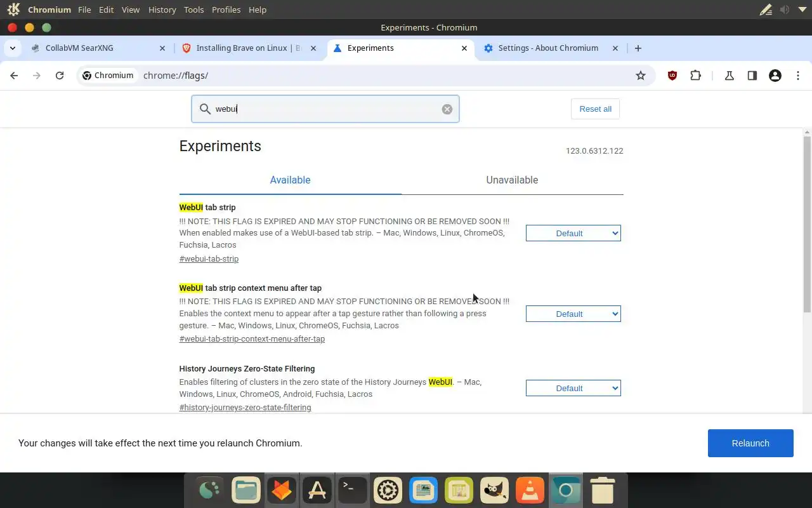Click the back navigation arrow
The width and height of the screenshot is (812, 508).
[14, 76]
